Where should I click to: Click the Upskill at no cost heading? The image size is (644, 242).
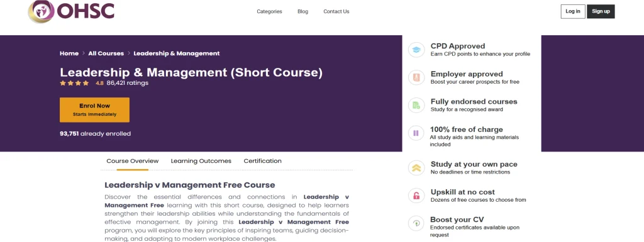pos(462,192)
